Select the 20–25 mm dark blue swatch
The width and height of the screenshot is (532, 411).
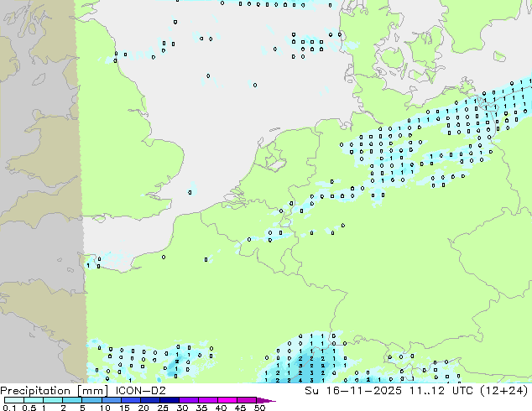tap(149, 400)
